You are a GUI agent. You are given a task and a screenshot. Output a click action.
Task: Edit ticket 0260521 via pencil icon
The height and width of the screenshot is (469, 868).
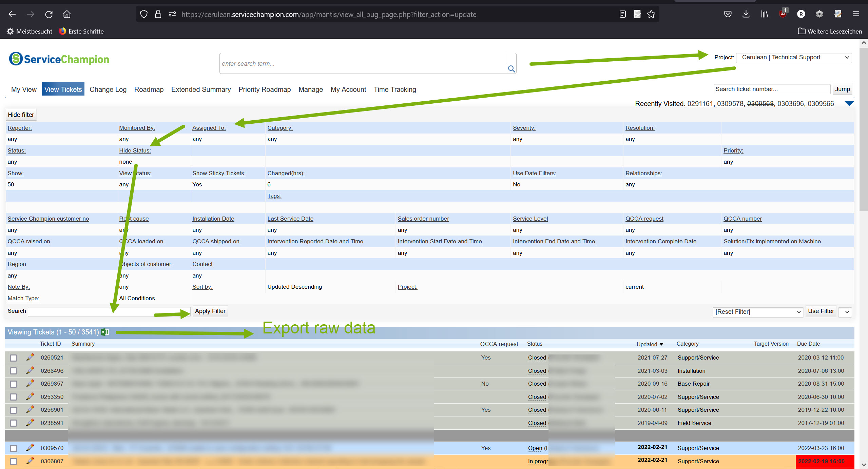point(30,357)
